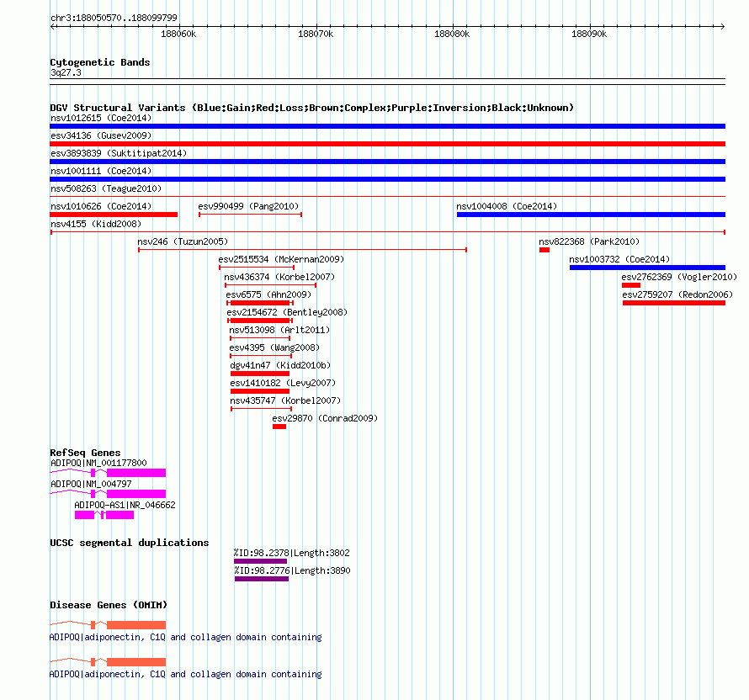Click the 3q27.3 band label
Viewport: 749px width, 700px height.
[66, 72]
